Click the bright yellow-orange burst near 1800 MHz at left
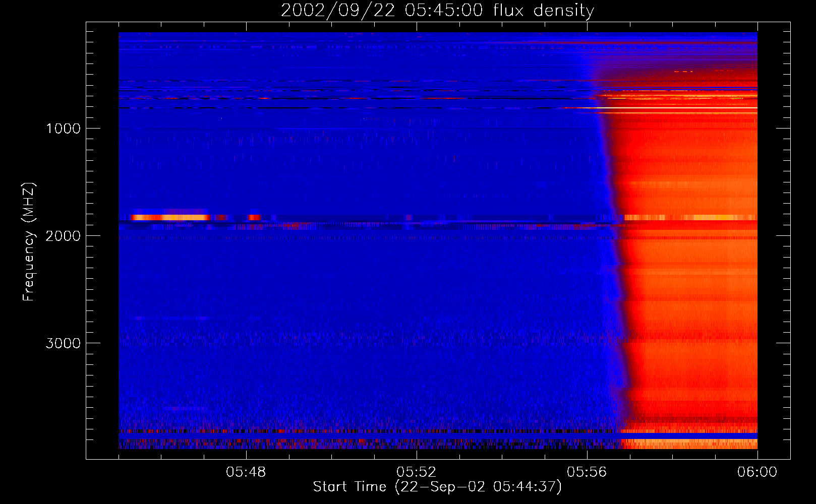The height and width of the screenshot is (504, 816). click(170, 217)
